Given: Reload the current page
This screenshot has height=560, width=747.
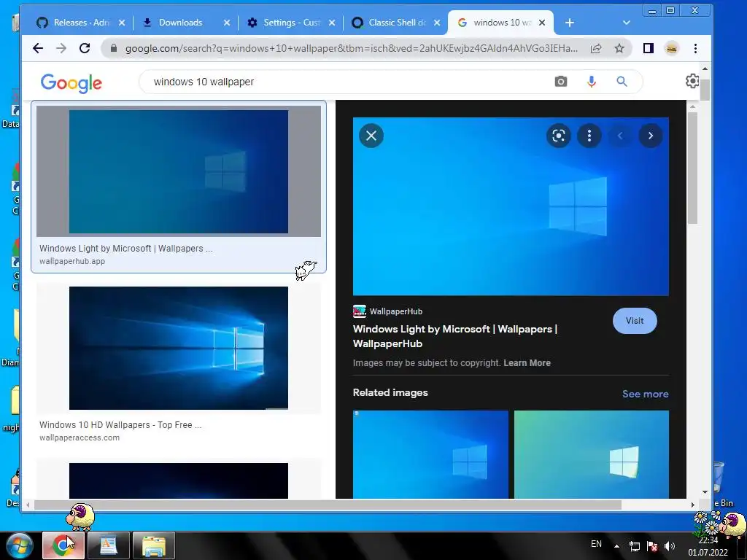Looking at the screenshot, I should click(x=85, y=48).
